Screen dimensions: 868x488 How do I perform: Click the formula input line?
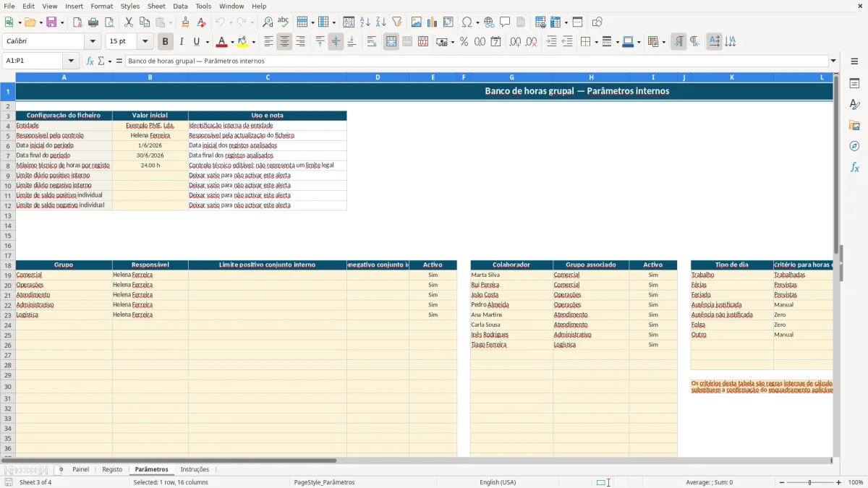pyautogui.click(x=477, y=61)
